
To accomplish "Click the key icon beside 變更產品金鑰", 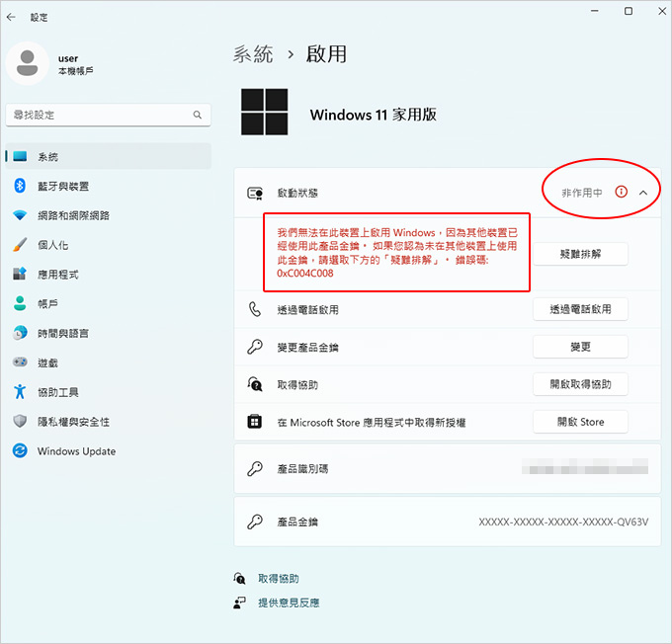I will coord(255,347).
